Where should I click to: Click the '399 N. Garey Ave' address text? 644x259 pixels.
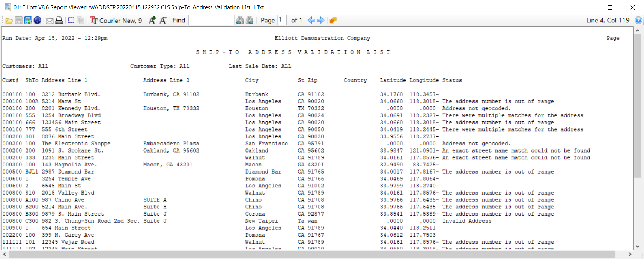click(68, 235)
